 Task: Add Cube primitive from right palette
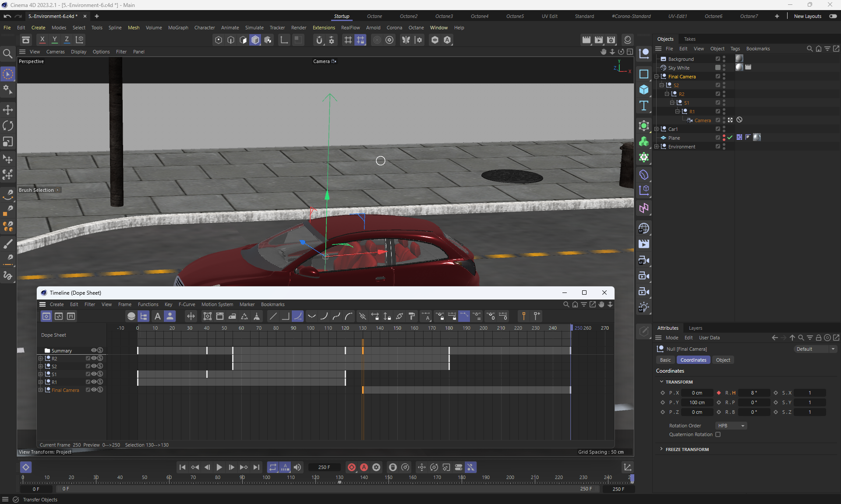pos(643,89)
